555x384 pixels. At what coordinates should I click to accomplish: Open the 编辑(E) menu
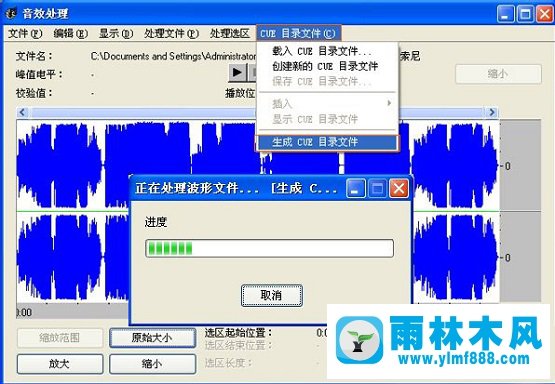(70, 34)
